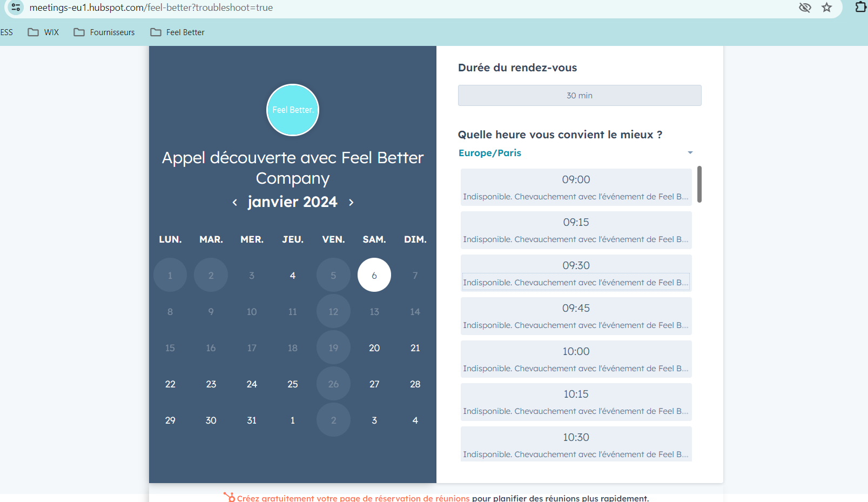The height and width of the screenshot is (502, 868).
Task: Open the Fournisseurs bookmarks folder
Action: point(104,32)
